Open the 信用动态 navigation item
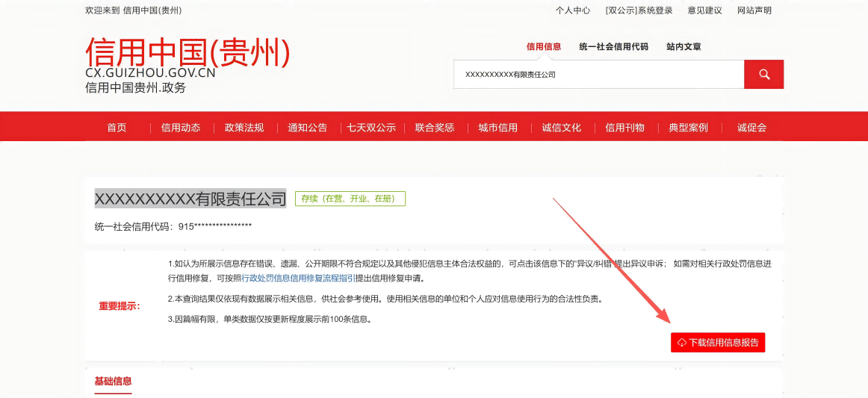 click(x=181, y=128)
